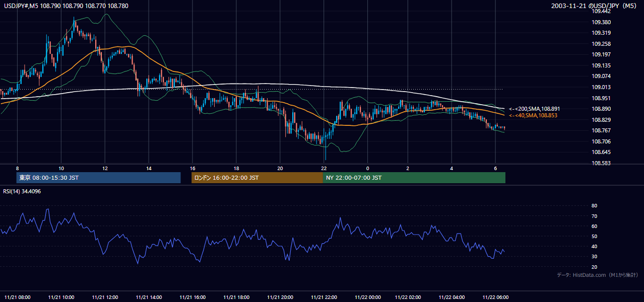Click price level 109.319 on price axis
The width and height of the screenshot is (644, 302).
point(601,33)
